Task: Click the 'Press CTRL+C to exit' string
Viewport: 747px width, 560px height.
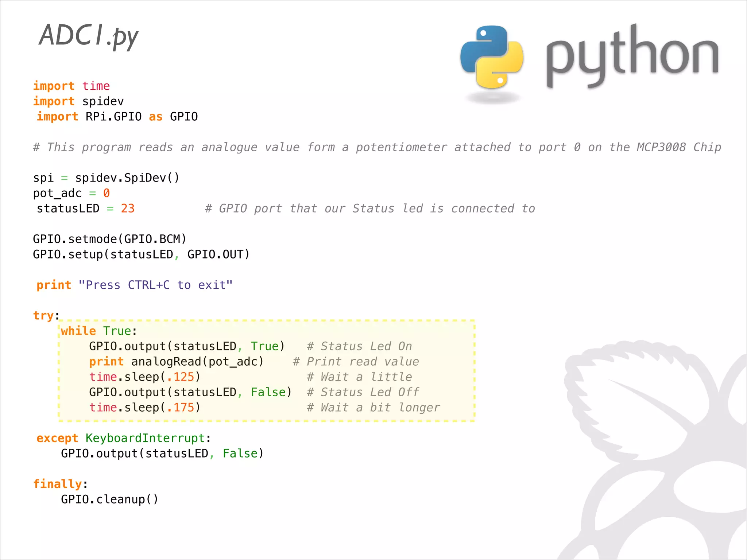Action: pyautogui.click(x=155, y=285)
